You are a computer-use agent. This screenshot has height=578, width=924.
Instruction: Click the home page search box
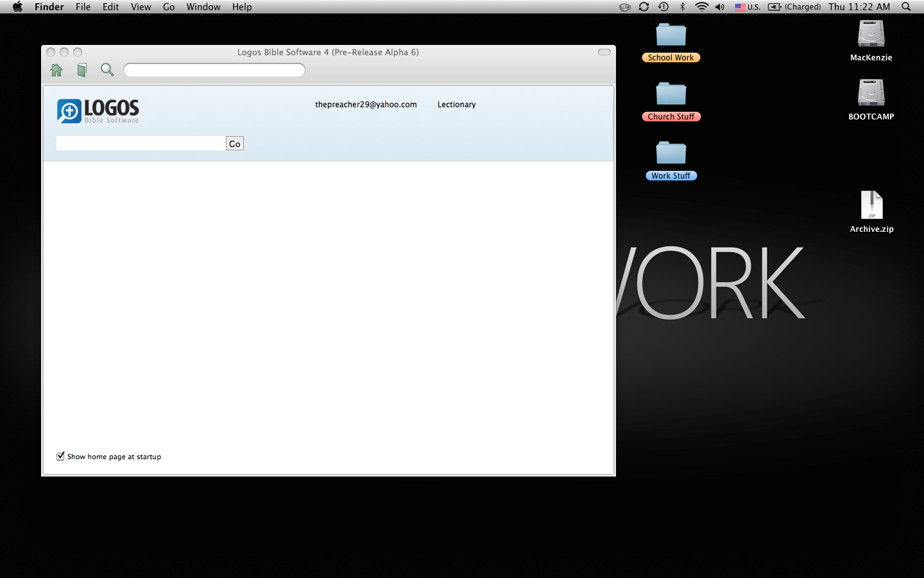pos(141,143)
